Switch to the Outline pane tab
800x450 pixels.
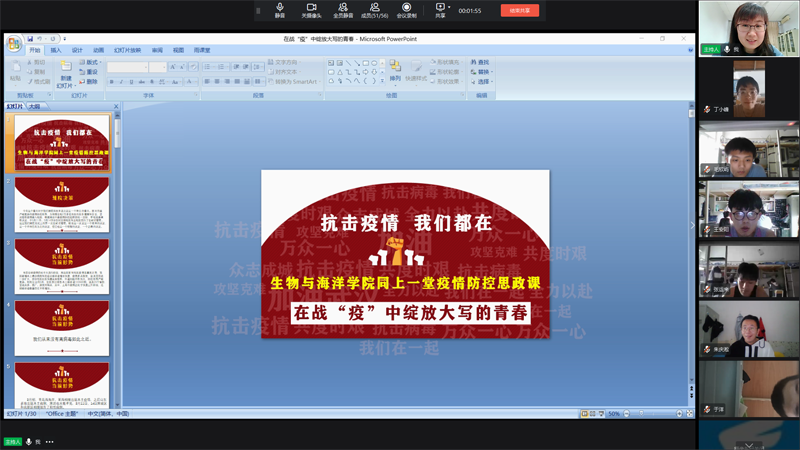click(35, 106)
